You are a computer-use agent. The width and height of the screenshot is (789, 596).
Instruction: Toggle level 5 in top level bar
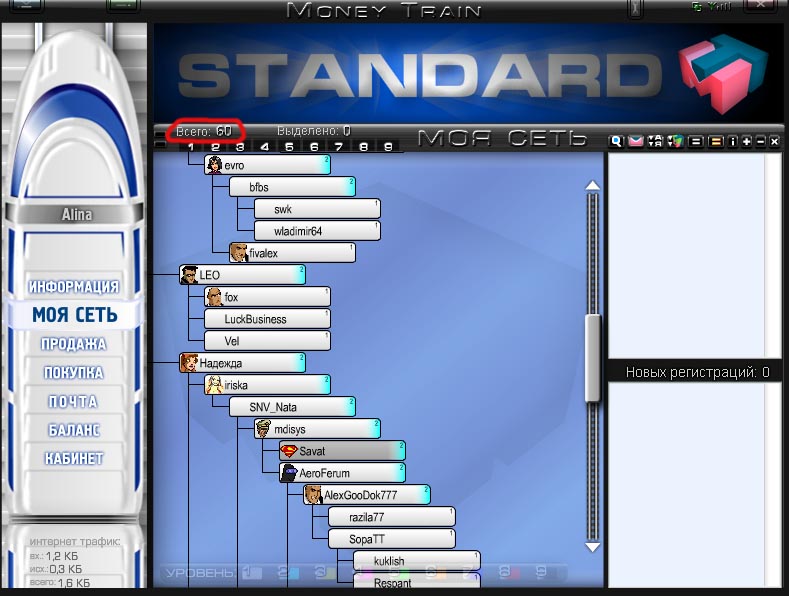[289, 147]
